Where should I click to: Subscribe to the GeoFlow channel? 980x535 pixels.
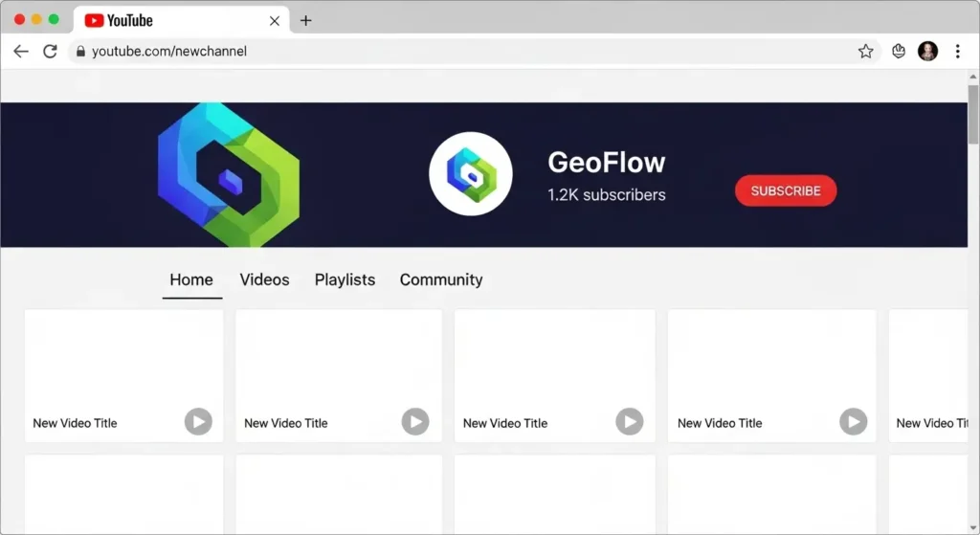(786, 190)
